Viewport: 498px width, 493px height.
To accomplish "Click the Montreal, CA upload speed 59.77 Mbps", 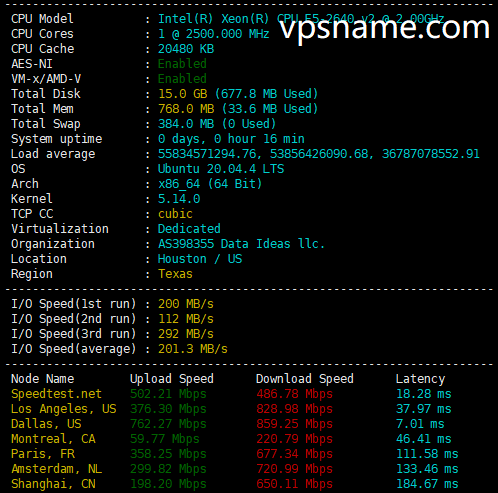I will [x=165, y=439].
